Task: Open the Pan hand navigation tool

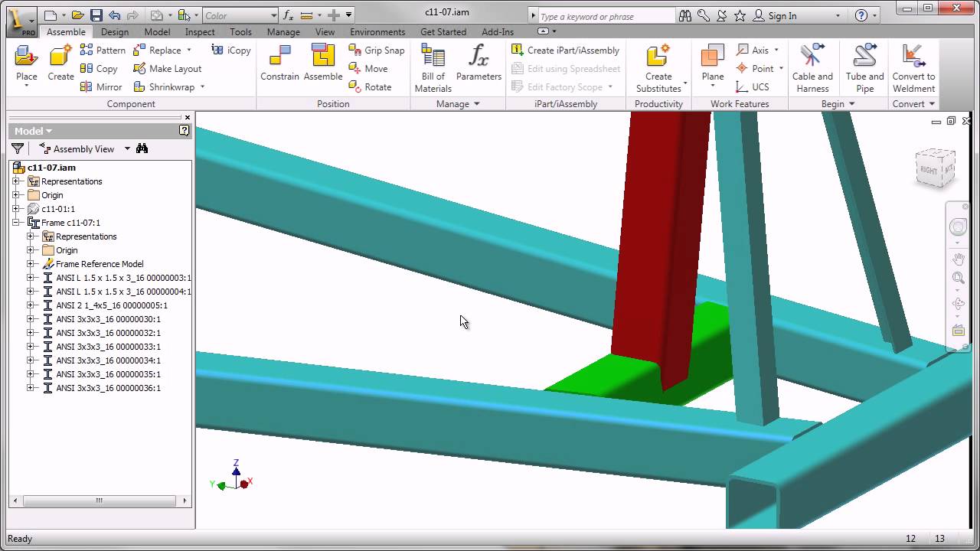Action: pos(958,259)
